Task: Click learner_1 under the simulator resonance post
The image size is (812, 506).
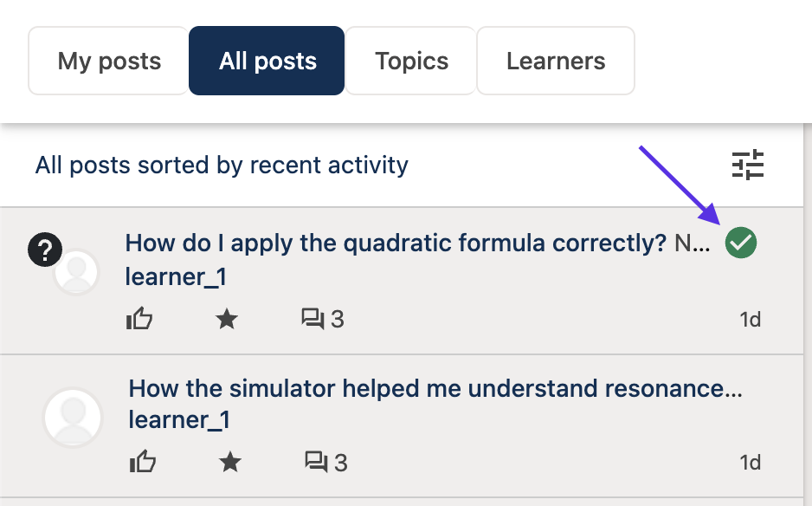Action: (179, 419)
